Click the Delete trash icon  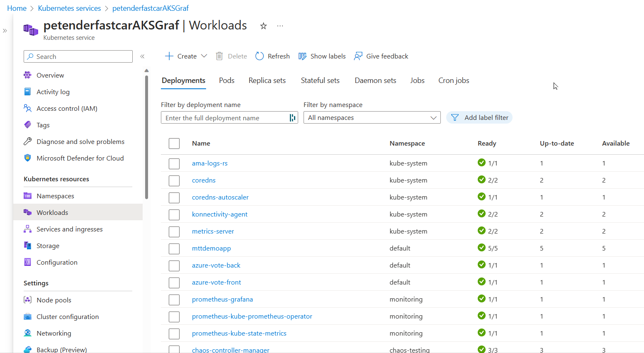[x=219, y=56]
